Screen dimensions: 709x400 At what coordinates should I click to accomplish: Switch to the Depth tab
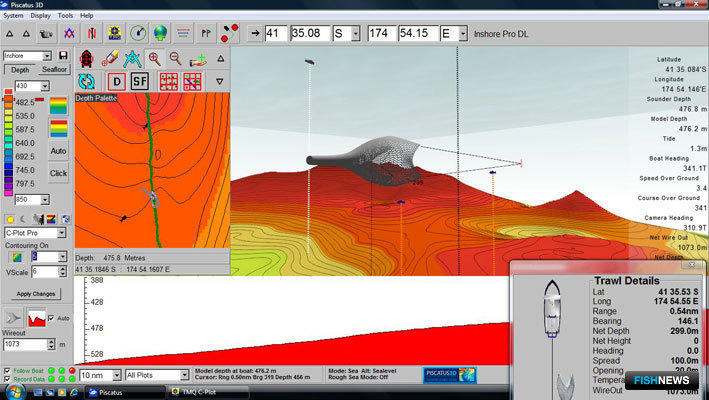[20, 70]
